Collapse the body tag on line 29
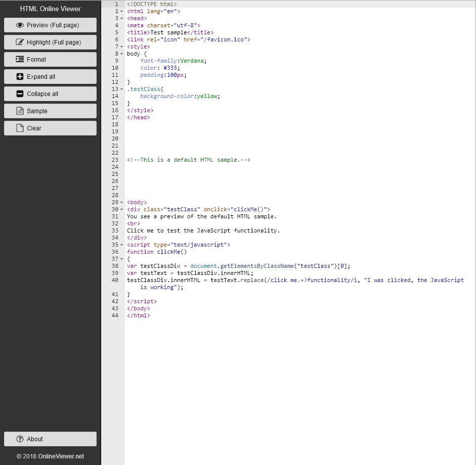Image resolution: width=476 pixels, height=465 pixels. point(122,202)
